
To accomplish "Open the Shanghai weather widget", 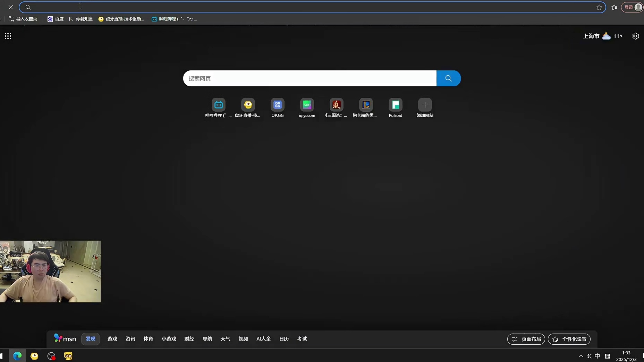I will click(603, 36).
